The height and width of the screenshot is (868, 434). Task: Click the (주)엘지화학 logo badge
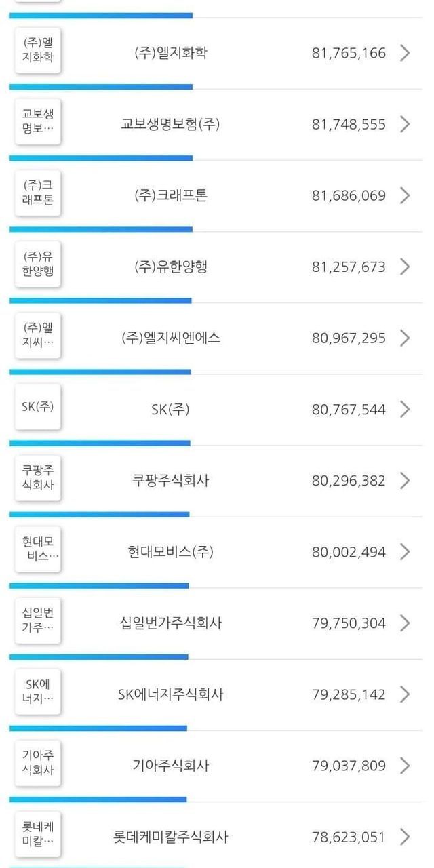coord(38,52)
